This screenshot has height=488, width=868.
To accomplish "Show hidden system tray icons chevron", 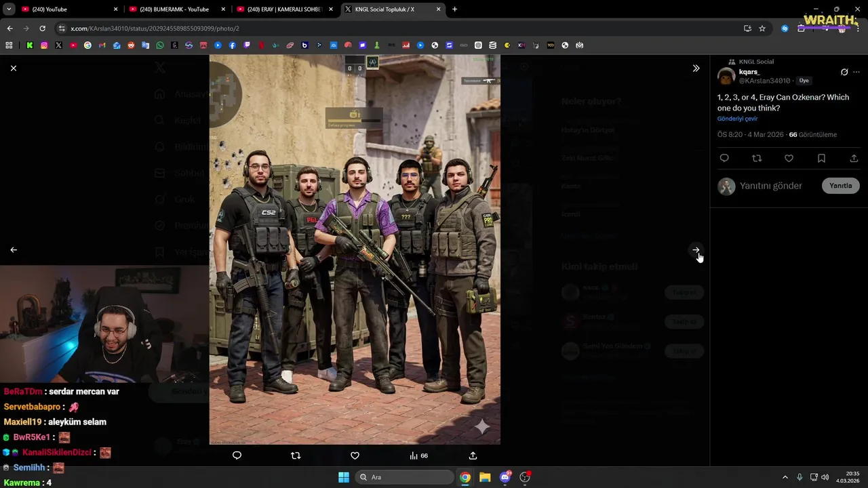I will click(785, 477).
